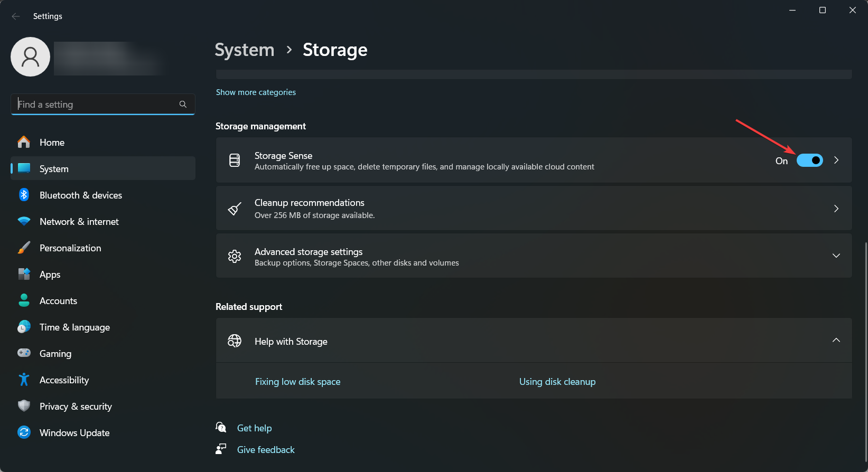Viewport: 868px width, 472px height.
Task: Click System in the breadcrumb
Action: [245, 50]
